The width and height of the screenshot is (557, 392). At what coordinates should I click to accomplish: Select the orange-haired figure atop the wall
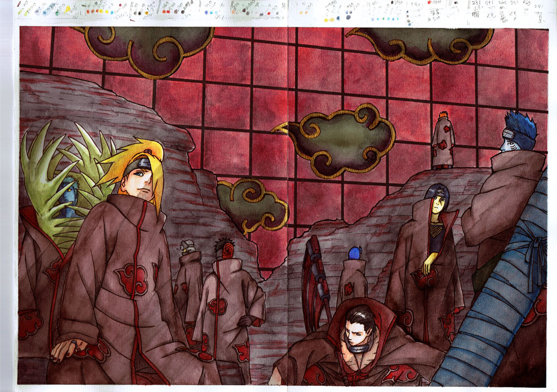[443, 141]
